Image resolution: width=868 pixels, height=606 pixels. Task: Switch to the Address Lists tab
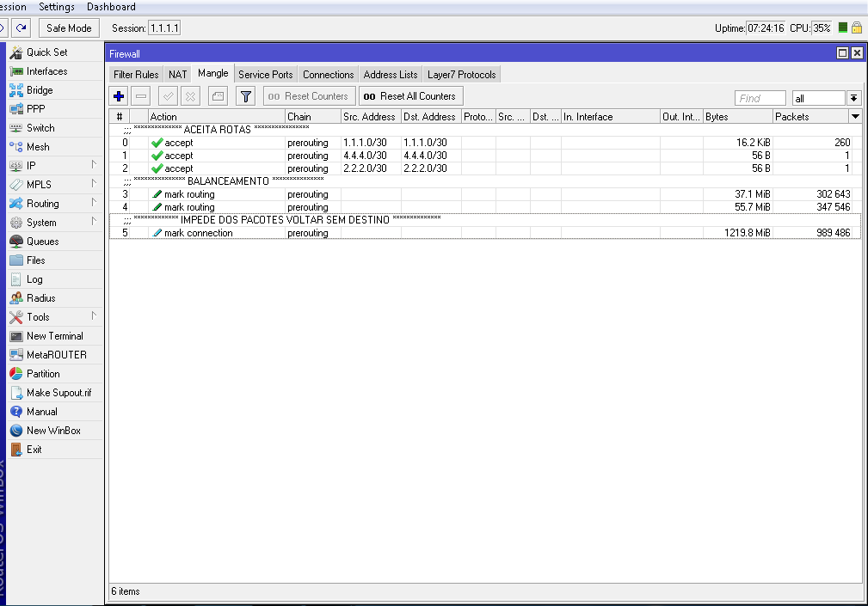pyautogui.click(x=391, y=75)
